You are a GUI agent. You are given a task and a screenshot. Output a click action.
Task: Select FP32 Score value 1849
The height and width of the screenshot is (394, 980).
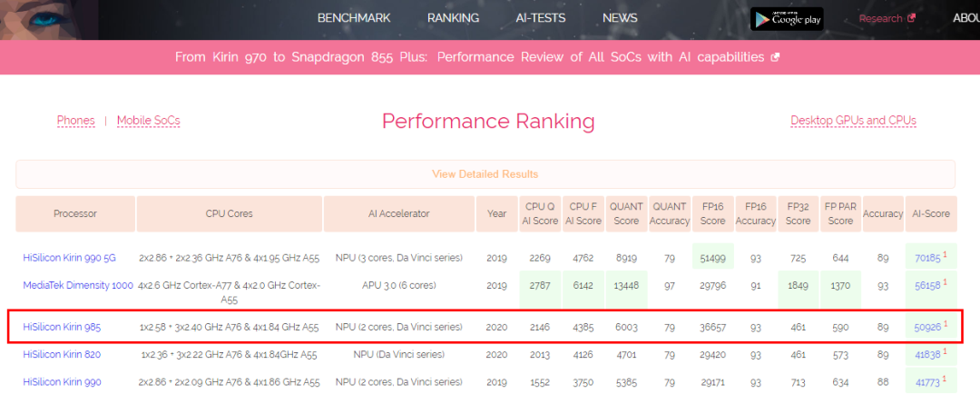click(x=799, y=285)
